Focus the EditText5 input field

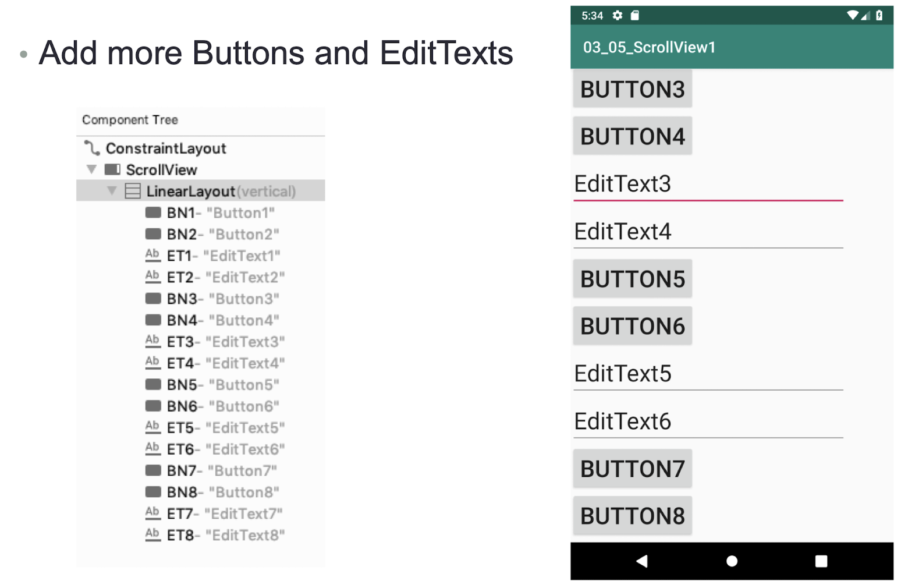click(x=708, y=374)
